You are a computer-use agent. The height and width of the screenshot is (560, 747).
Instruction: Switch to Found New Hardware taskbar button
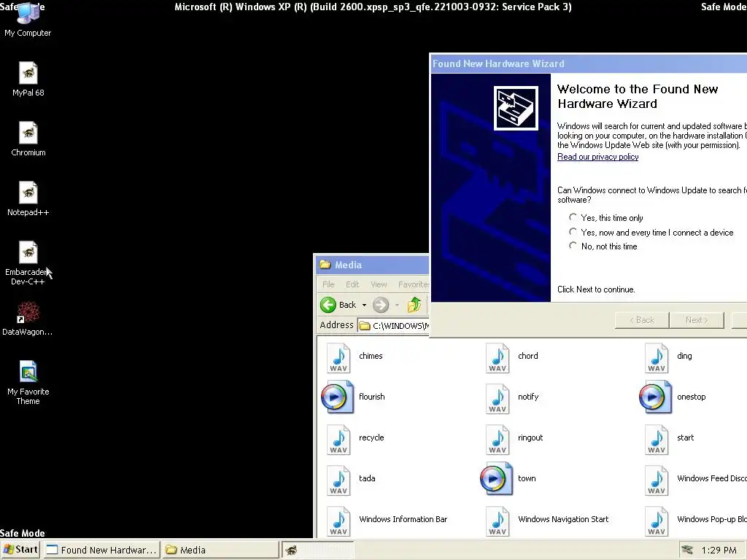coord(101,550)
